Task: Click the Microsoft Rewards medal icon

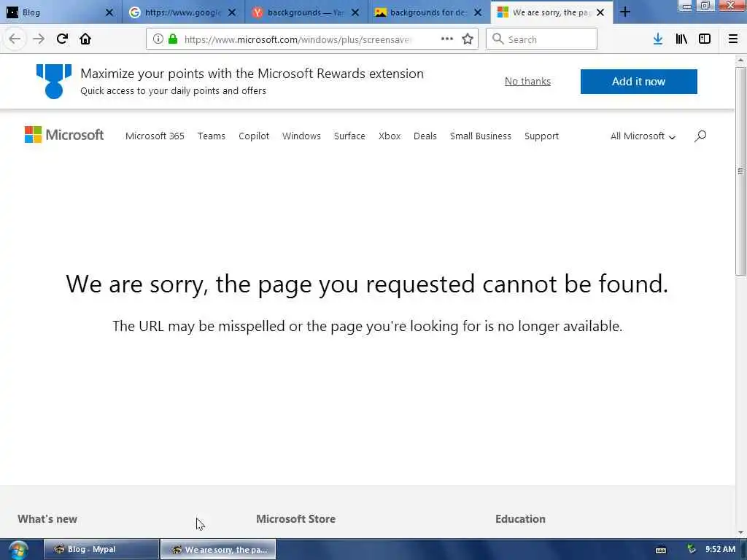Action: pyautogui.click(x=54, y=82)
